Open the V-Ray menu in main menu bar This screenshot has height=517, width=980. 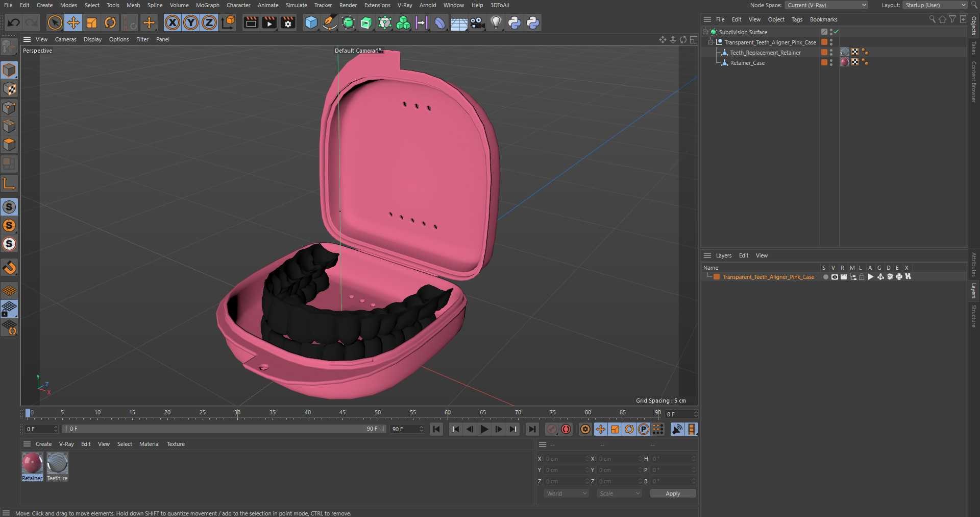click(405, 5)
